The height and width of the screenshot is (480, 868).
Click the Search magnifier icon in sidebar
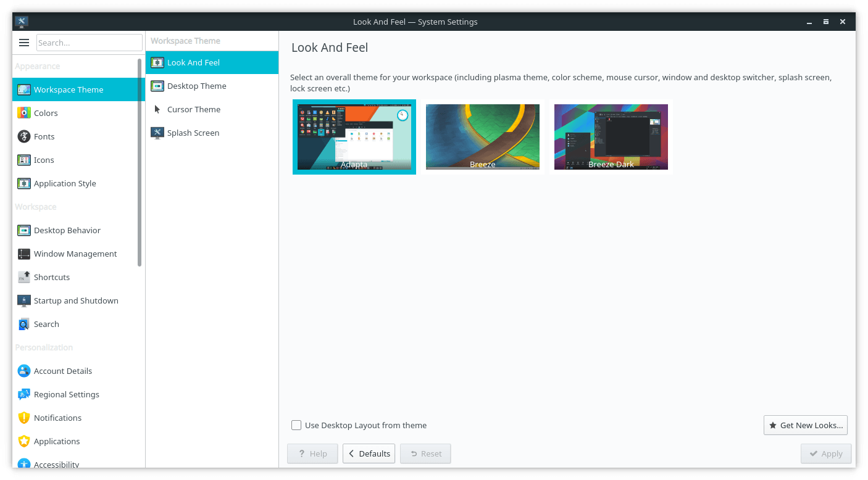24,324
